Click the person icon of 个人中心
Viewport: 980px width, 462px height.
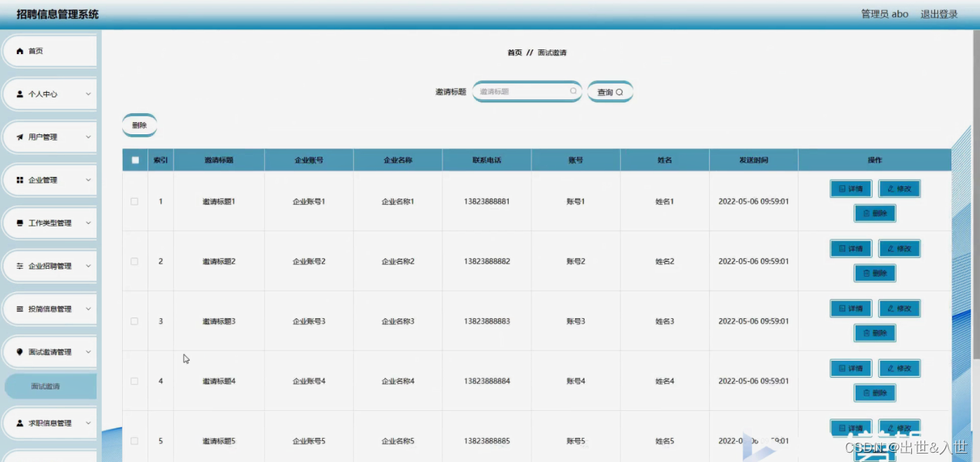[21, 94]
